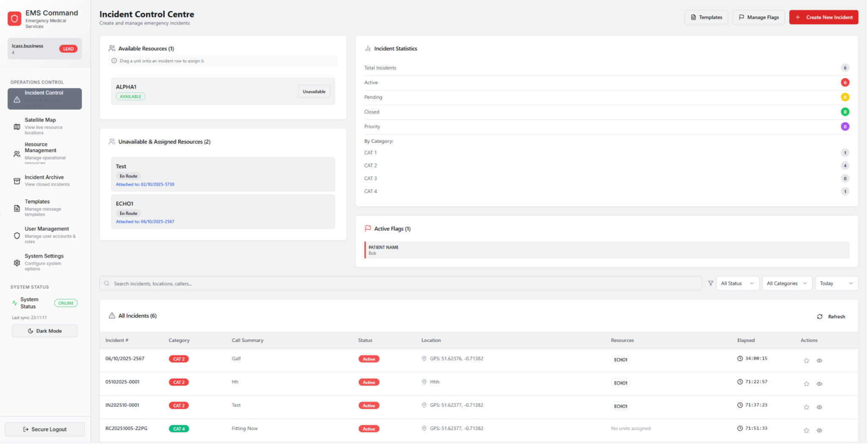Expand the All Categories filter
Viewport: 868px width, 444px height.
[787, 283]
